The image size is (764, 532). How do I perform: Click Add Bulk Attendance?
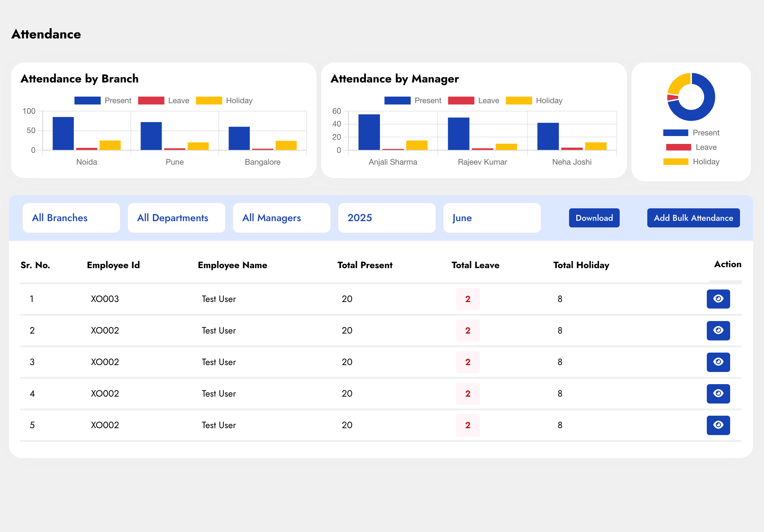693,218
